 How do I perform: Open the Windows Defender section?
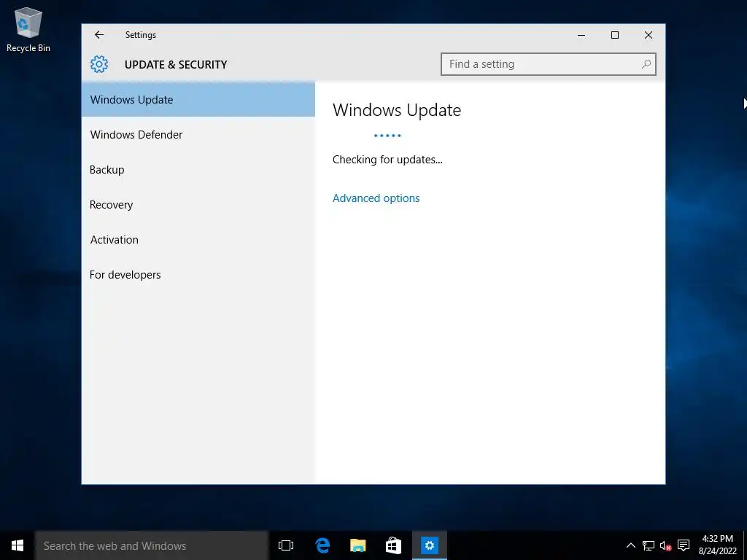pos(198,135)
